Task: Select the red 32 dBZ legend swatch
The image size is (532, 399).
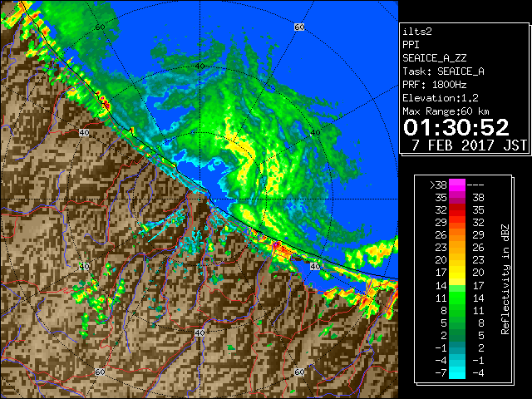Action: coord(457,210)
